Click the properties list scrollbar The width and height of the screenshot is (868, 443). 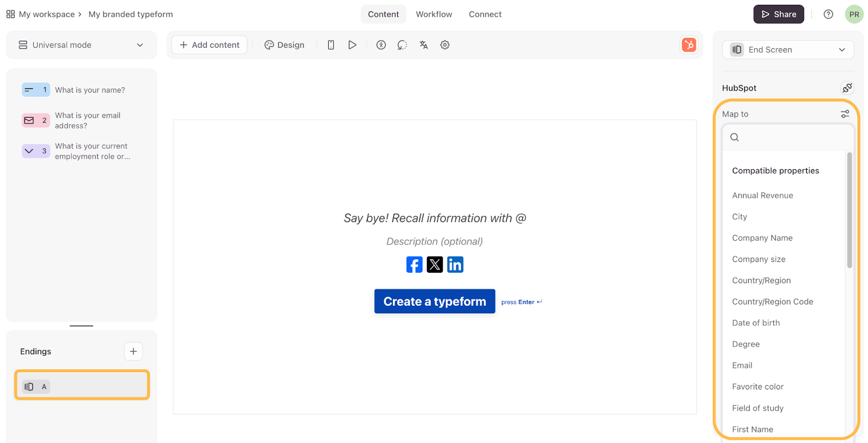pyautogui.click(x=850, y=210)
